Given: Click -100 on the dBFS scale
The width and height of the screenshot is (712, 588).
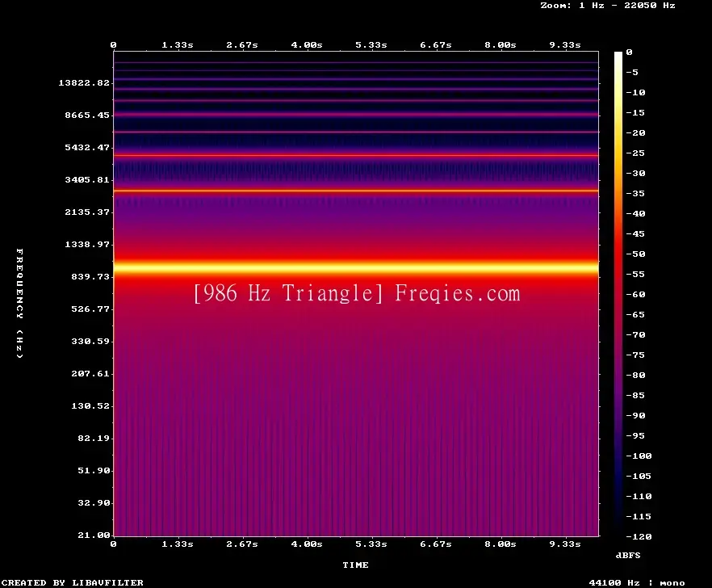Looking at the screenshot, I should pos(639,456).
